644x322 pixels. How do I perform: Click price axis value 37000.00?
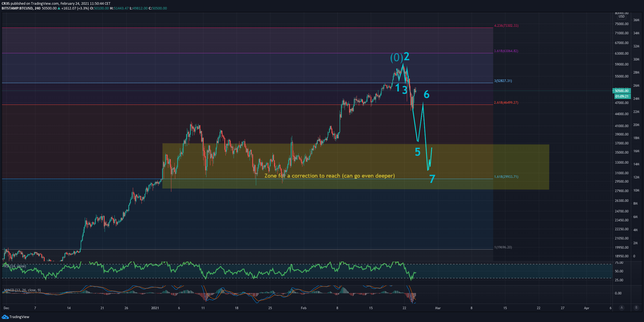pyautogui.click(x=622, y=143)
